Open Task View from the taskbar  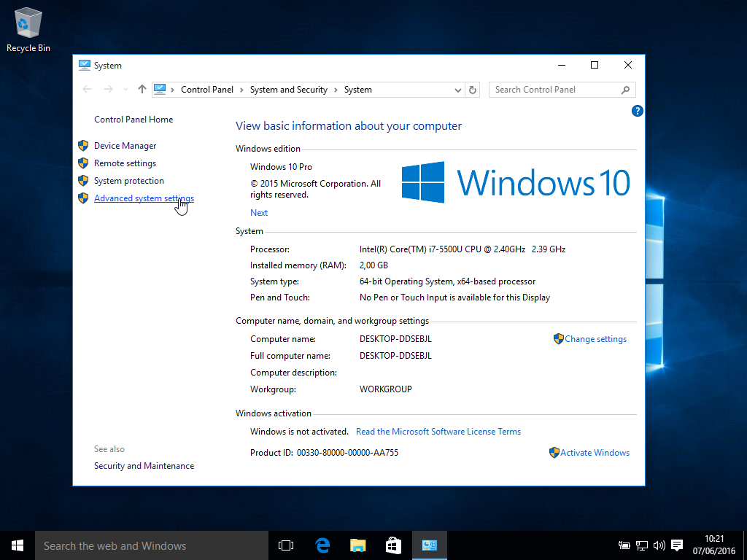click(x=286, y=545)
